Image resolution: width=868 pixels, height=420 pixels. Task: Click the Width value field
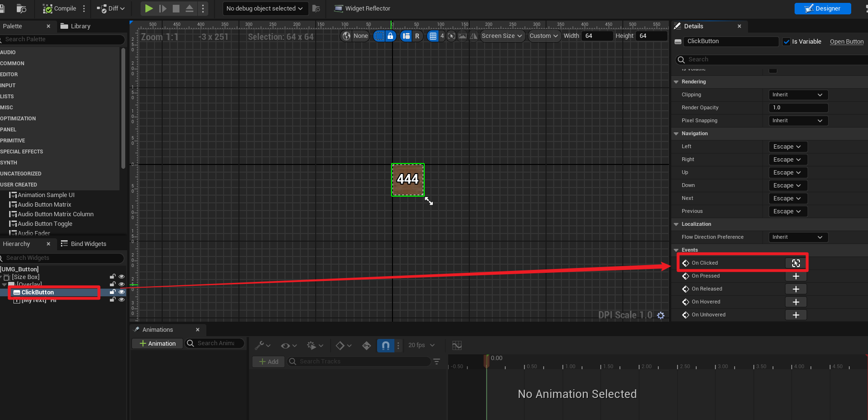pos(597,36)
